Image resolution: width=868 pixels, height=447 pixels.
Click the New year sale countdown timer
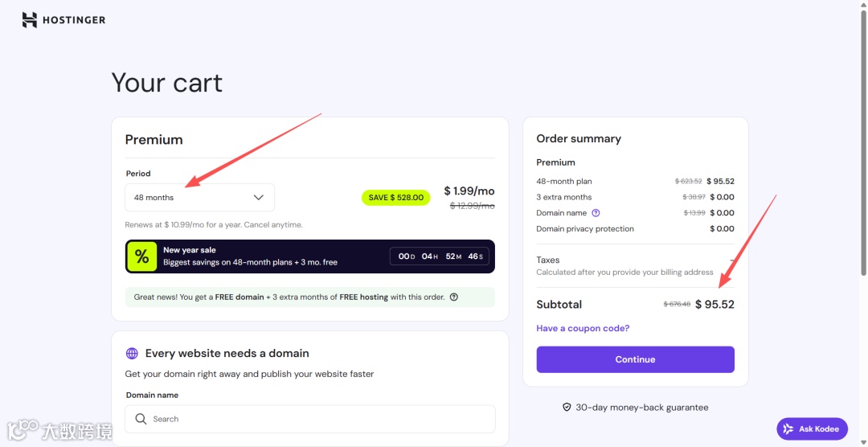(442, 256)
